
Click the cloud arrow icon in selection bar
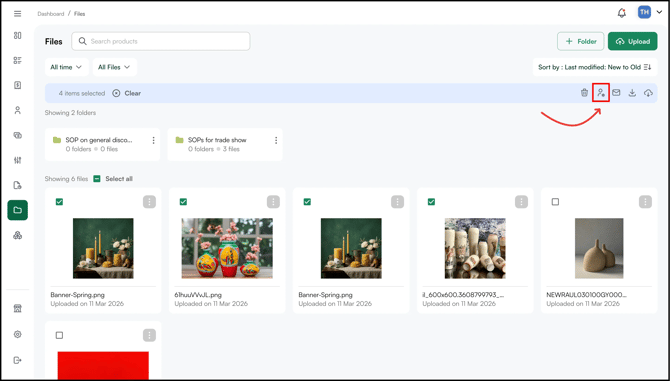pos(648,93)
